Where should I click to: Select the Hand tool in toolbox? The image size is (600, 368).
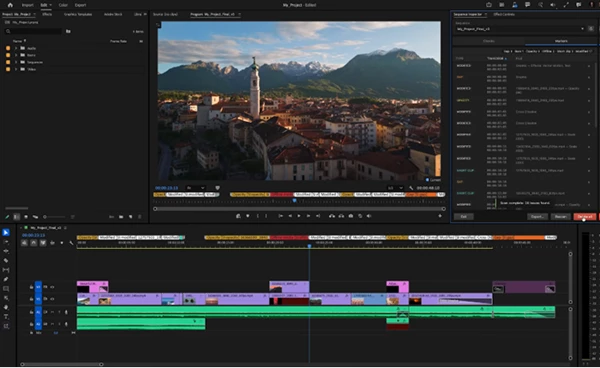[6, 307]
